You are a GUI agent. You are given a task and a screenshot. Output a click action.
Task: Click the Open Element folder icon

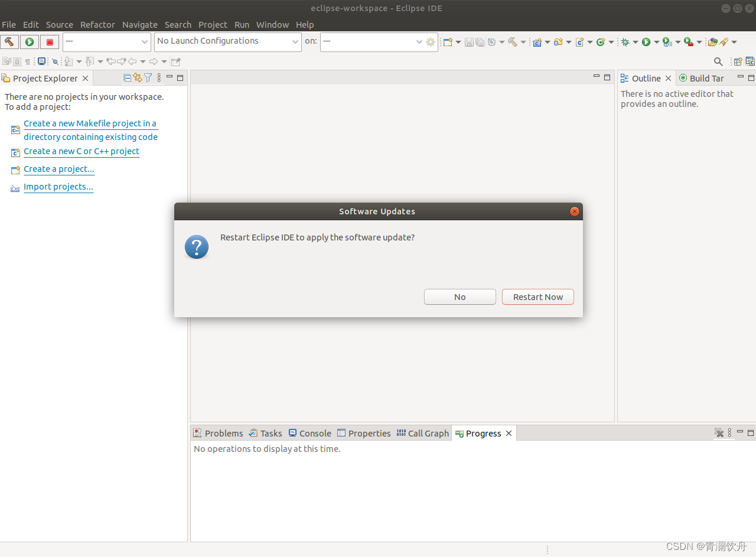click(712, 42)
